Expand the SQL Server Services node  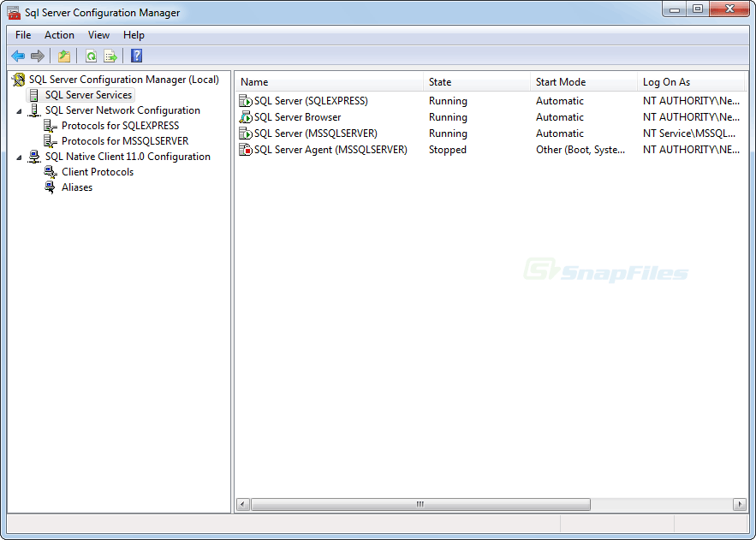tap(88, 94)
